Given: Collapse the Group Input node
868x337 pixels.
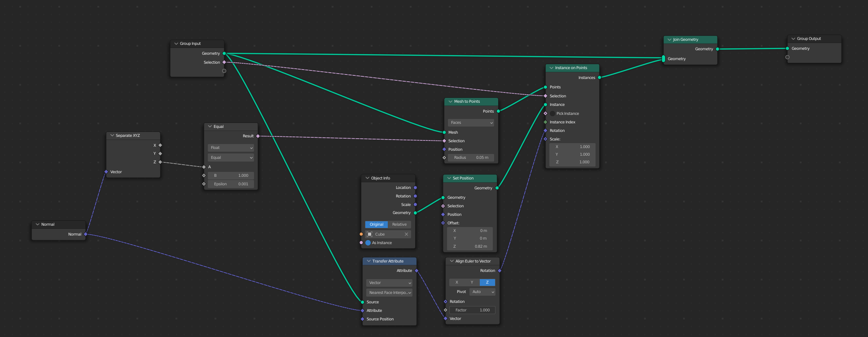Looking at the screenshot, I should pos(176,44).
